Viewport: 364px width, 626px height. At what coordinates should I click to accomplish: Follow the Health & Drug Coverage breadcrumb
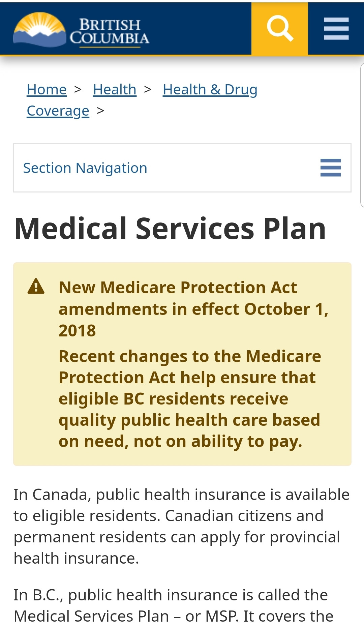[210, 90]
